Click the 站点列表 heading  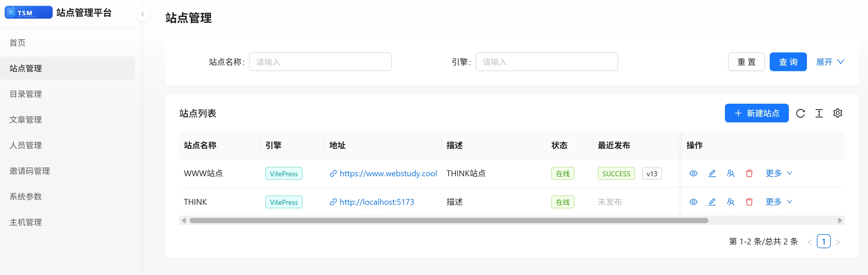(198, 113)
